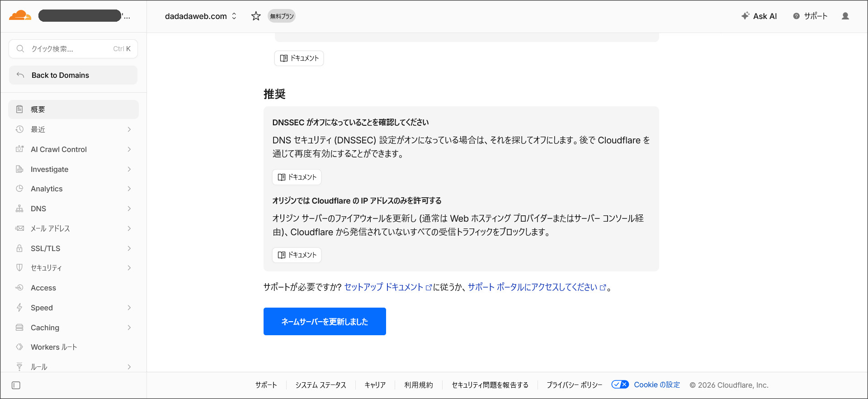Image resolution: width=868 pixels, height=399 pixels.
Task: Star the dadadaweb.com domain
Action: click(256, 16)
